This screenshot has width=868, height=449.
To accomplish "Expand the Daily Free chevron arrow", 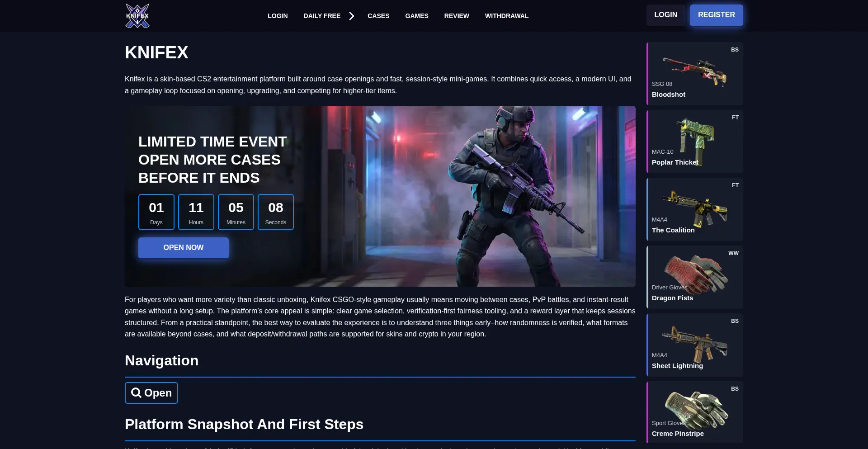I will tap(351, 16).
